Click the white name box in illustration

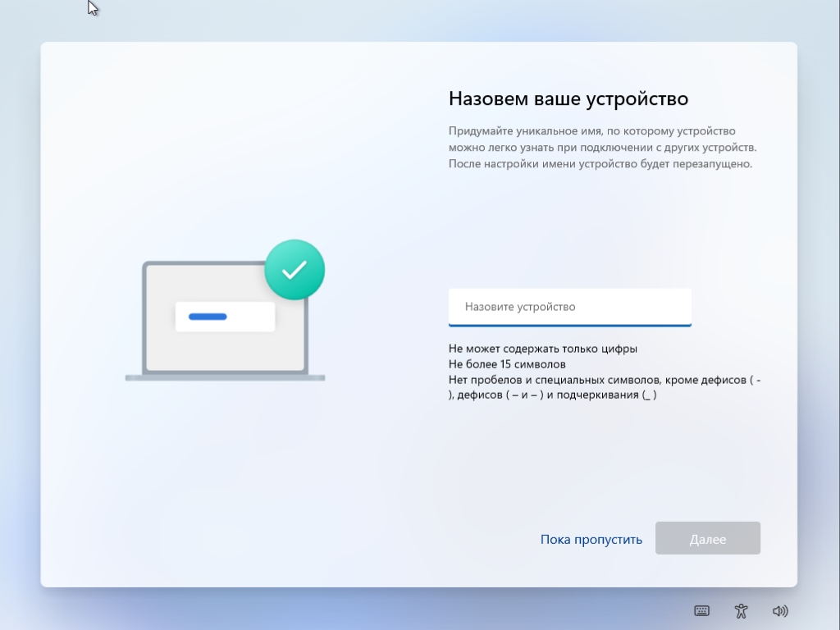[x=225, y=317]
